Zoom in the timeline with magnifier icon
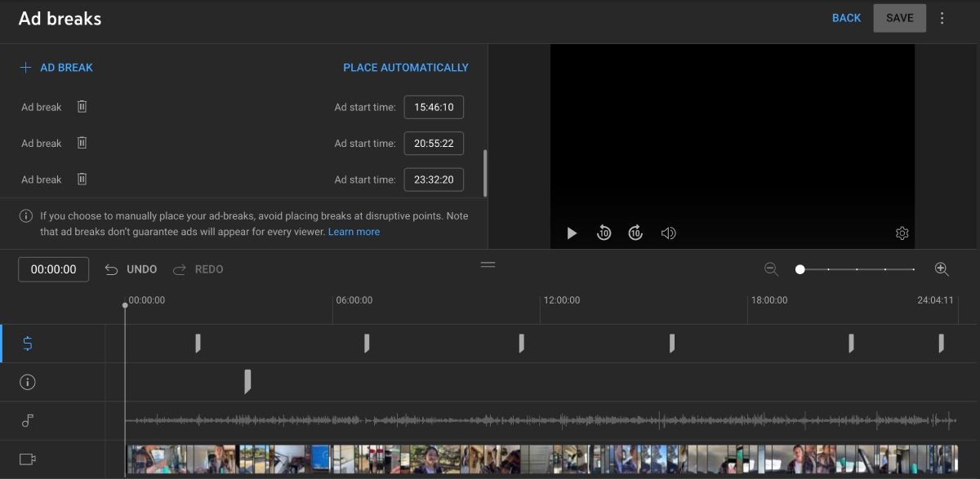Image resolution: width=980 pixels, height=479 pixels. (942, 268)
